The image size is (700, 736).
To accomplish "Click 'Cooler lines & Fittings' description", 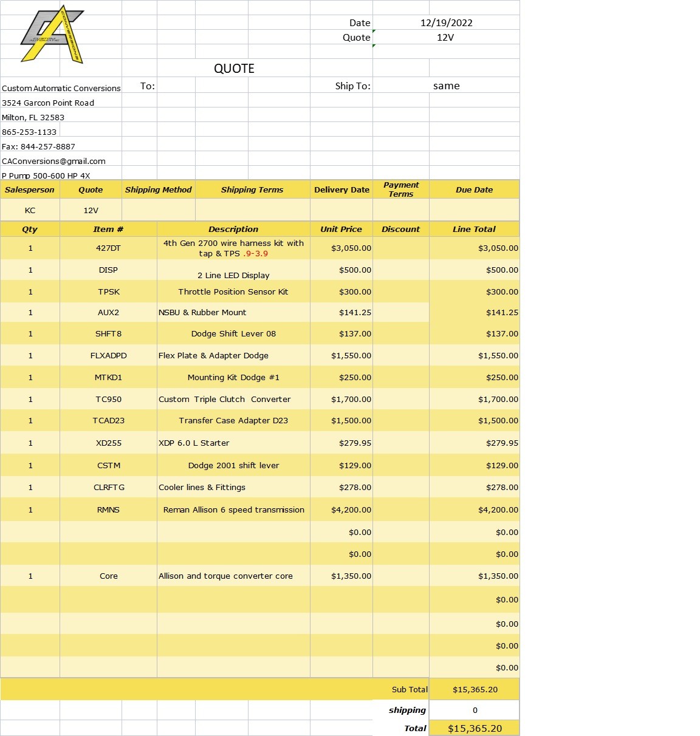I will (x=233, y=487).
